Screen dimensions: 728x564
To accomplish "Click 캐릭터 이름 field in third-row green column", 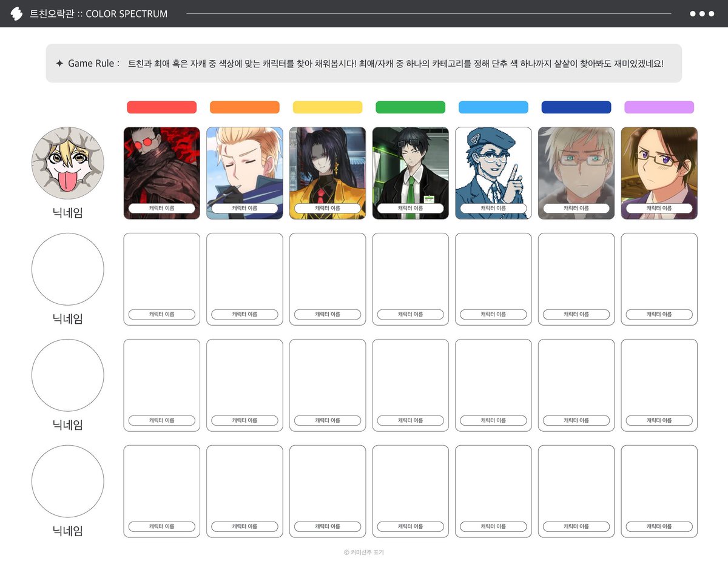I will [x=411, y=420].
